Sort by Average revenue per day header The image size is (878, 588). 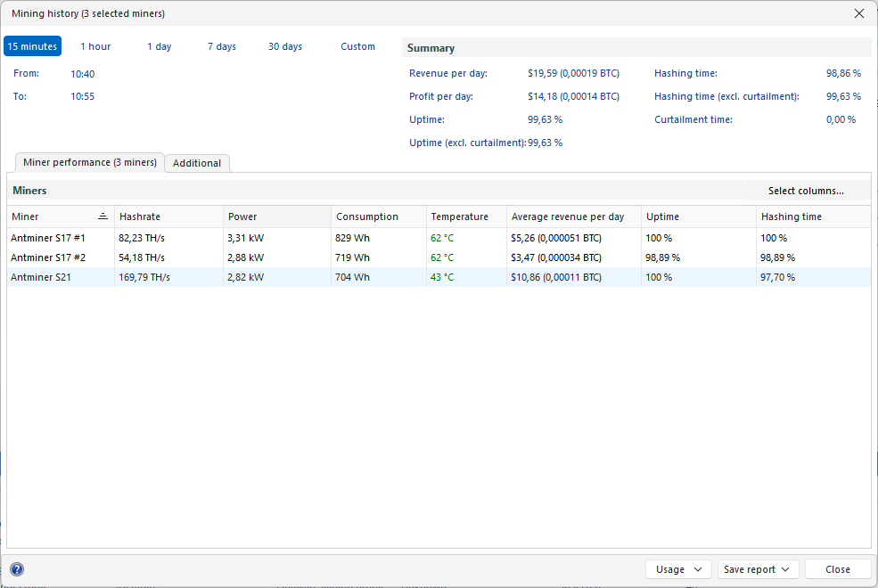click(x=574, y=216)
